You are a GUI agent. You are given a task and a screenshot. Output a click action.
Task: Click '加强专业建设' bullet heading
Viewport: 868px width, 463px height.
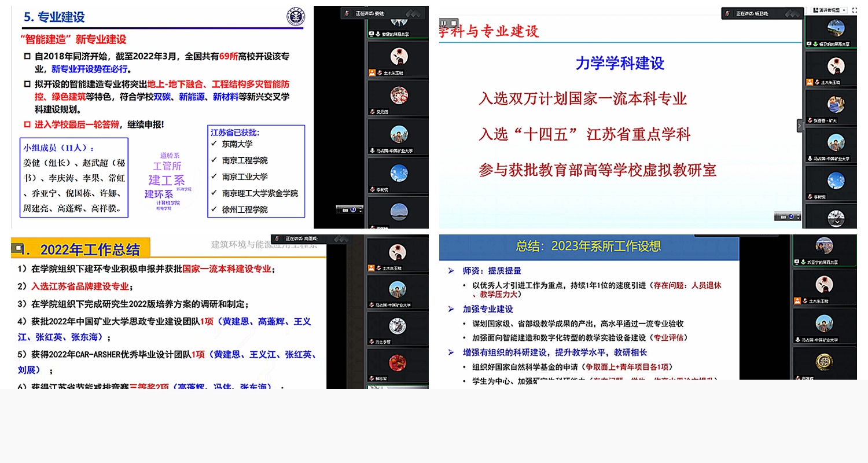click(488, 309)
